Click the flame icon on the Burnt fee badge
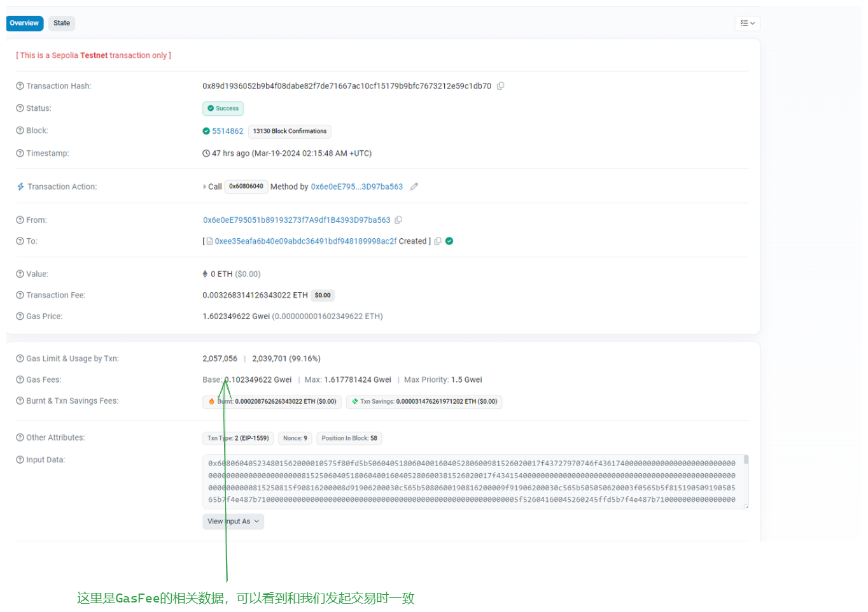Viewport: 868px width, 612px height. [x=210, y=402]
